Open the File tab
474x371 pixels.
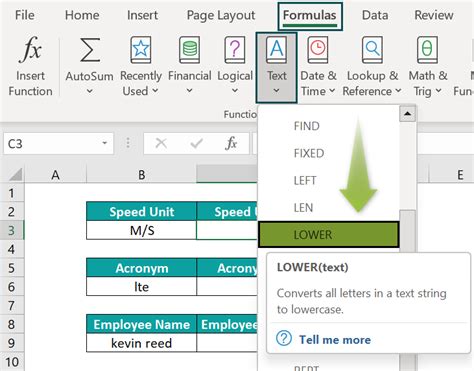25,15
